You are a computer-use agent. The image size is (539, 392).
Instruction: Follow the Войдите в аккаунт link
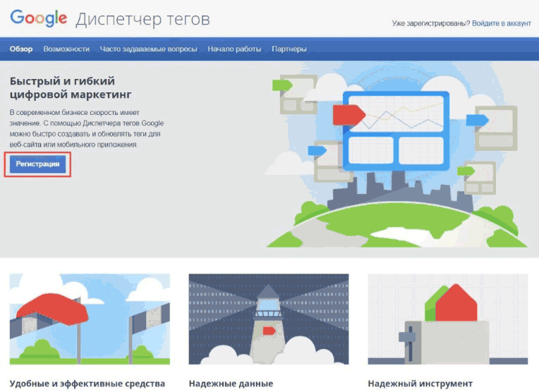[502, 23]
